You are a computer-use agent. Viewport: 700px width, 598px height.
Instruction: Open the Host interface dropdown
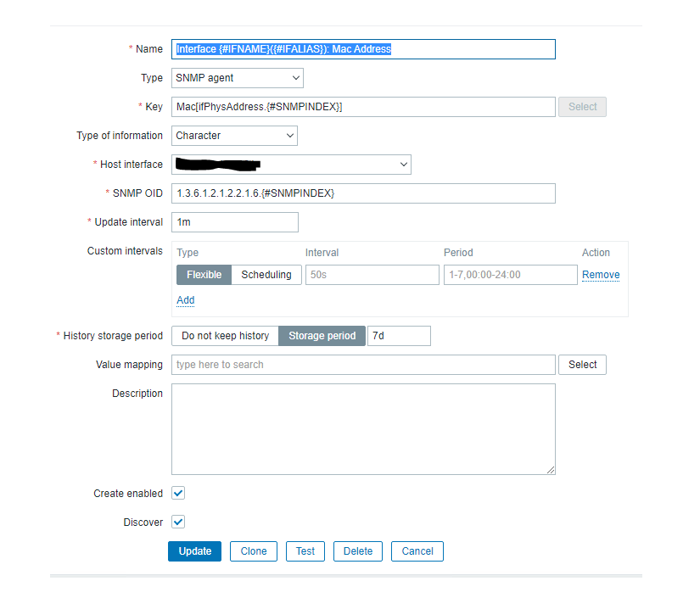coord(291,165)
